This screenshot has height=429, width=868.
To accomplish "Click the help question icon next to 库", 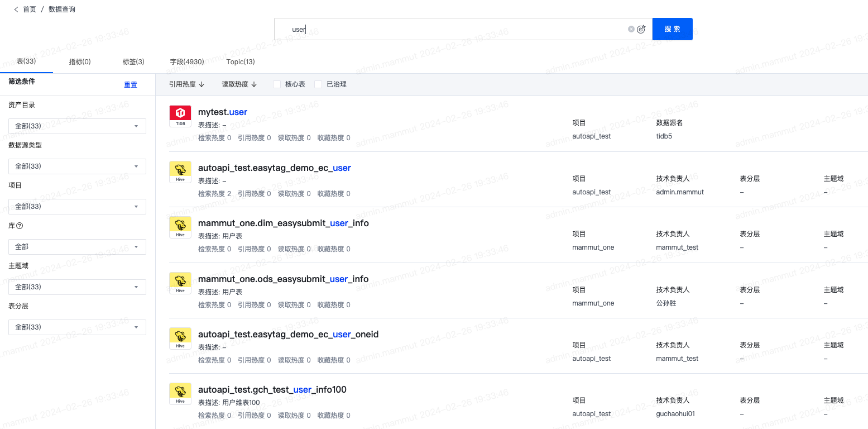I will click(20, 226).
